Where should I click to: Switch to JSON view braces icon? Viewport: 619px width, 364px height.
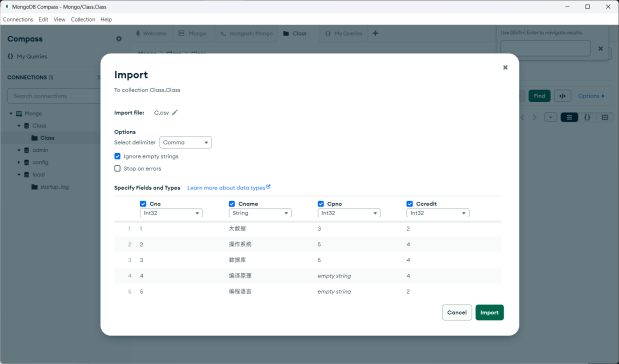(x=587, y=117)
